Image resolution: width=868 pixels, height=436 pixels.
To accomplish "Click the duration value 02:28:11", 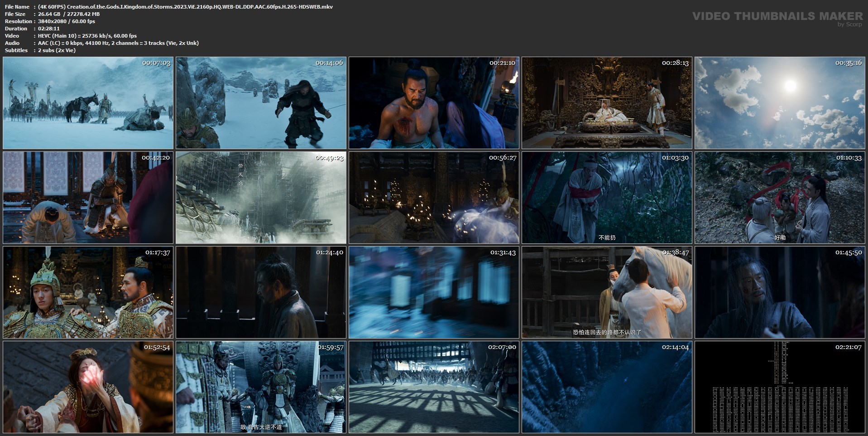I will pos(49,29).
